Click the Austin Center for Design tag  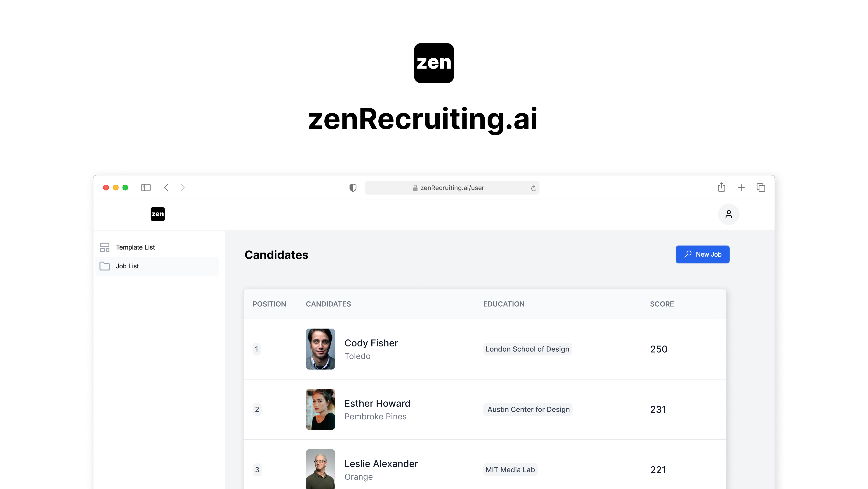click(528, 409)
